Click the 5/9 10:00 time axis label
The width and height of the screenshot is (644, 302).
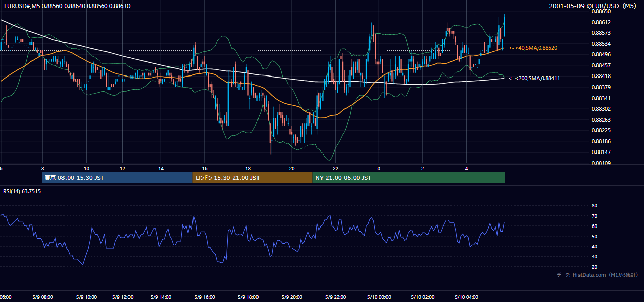coord(87,297)
